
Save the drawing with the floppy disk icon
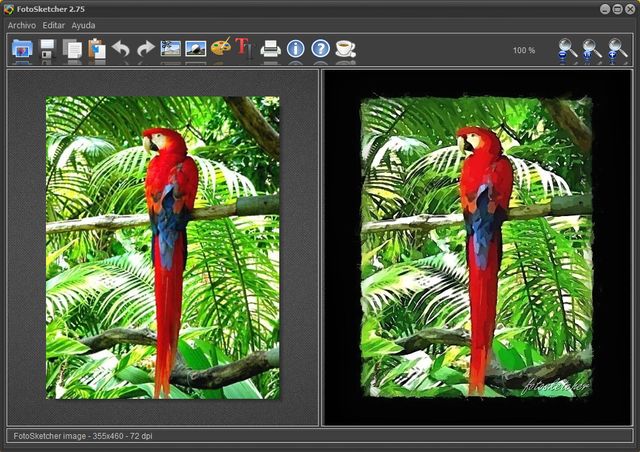[x=47, y=48]
